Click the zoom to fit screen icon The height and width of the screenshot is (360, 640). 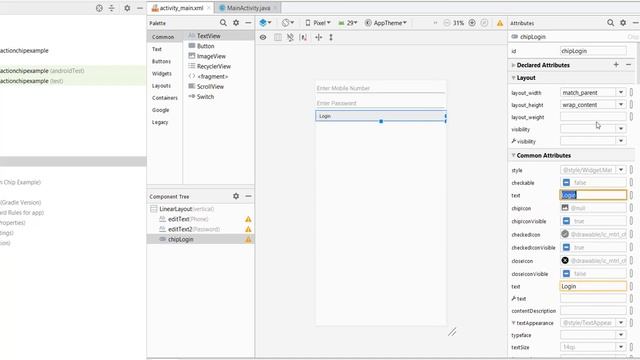tap(484, 23)
